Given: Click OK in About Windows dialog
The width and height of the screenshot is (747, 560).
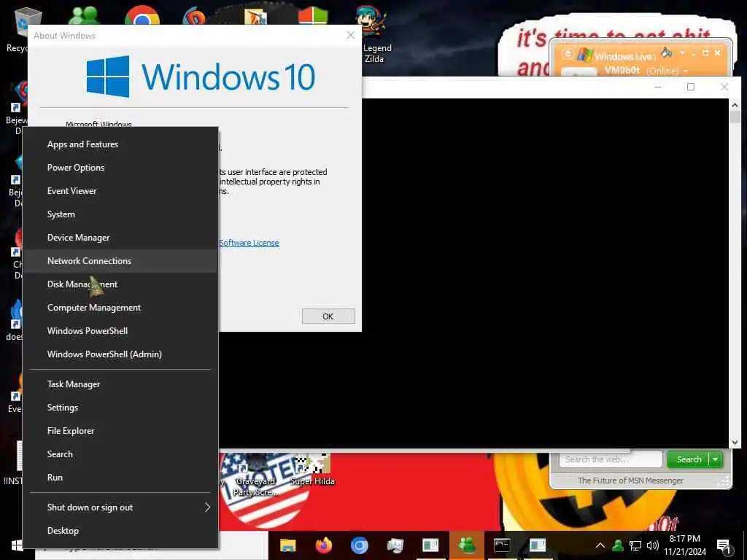Looking at the screenshot, I should pyautogui.click(x=328, y=316).
